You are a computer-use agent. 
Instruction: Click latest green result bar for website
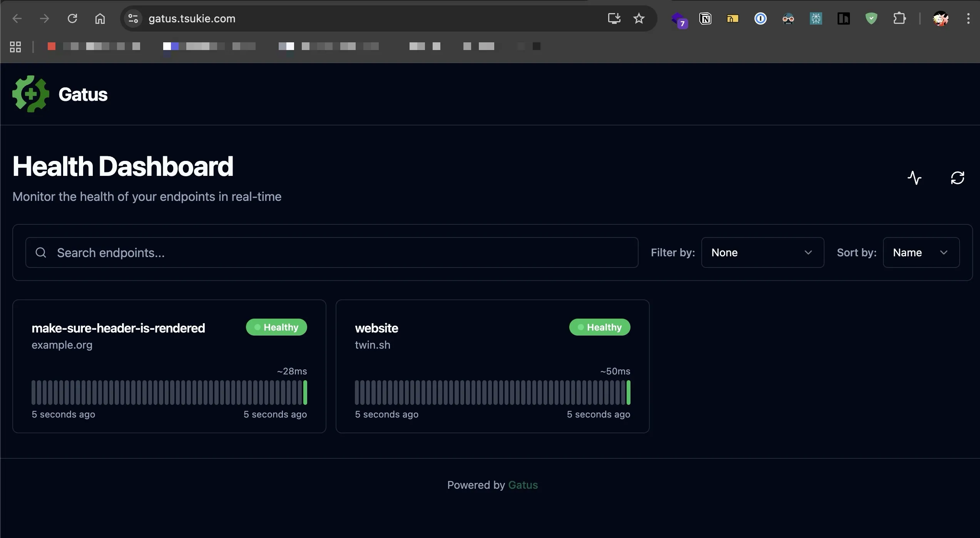click(628, 393)
